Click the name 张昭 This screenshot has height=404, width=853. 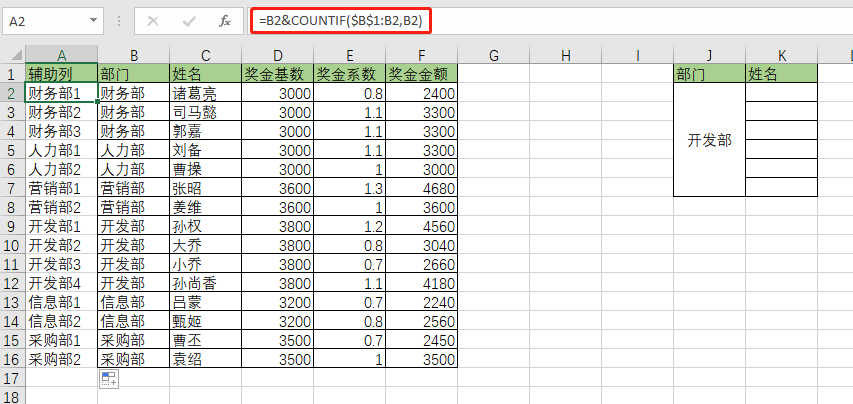187,188
